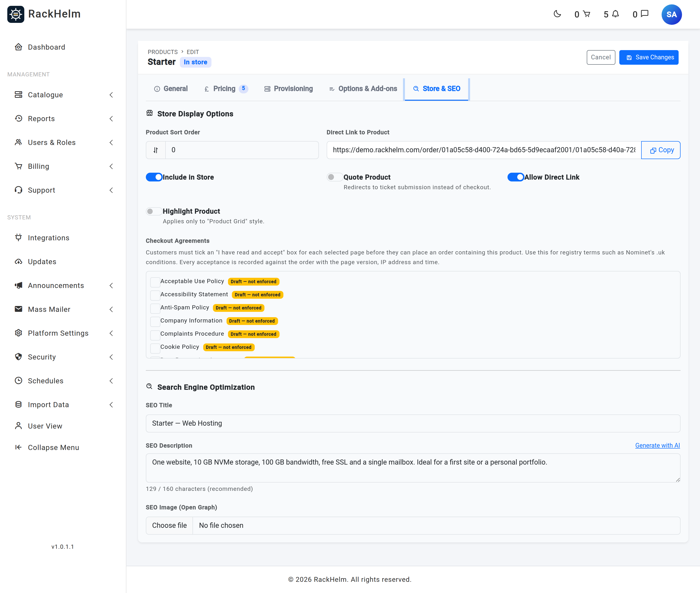The image size is (700, 593).
Task: Click the Integrations plug icon
Action: [18, 237]
